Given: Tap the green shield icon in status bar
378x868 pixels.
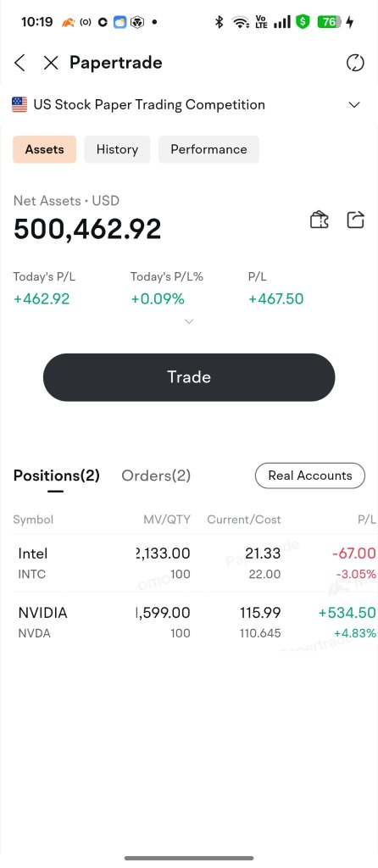Looking at the screenshot, I should 303,22.
